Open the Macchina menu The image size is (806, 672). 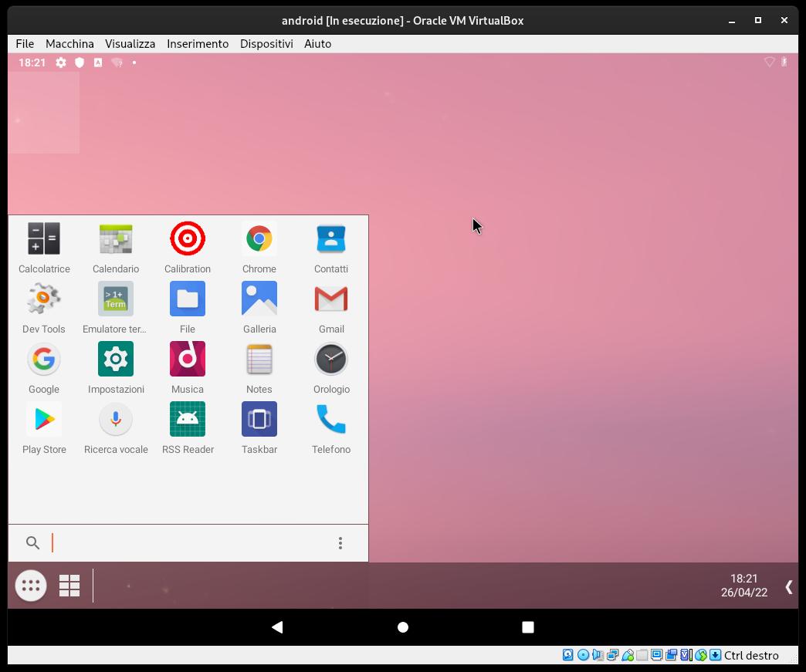tap(69, 44)
